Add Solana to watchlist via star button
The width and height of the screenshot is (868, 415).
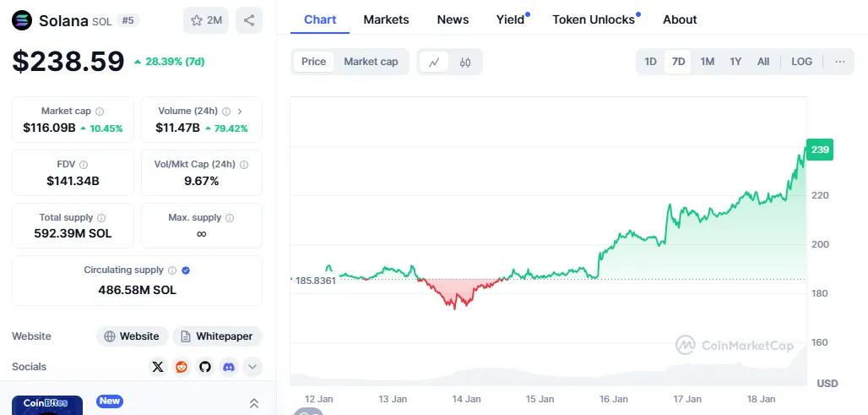point(207,20)
